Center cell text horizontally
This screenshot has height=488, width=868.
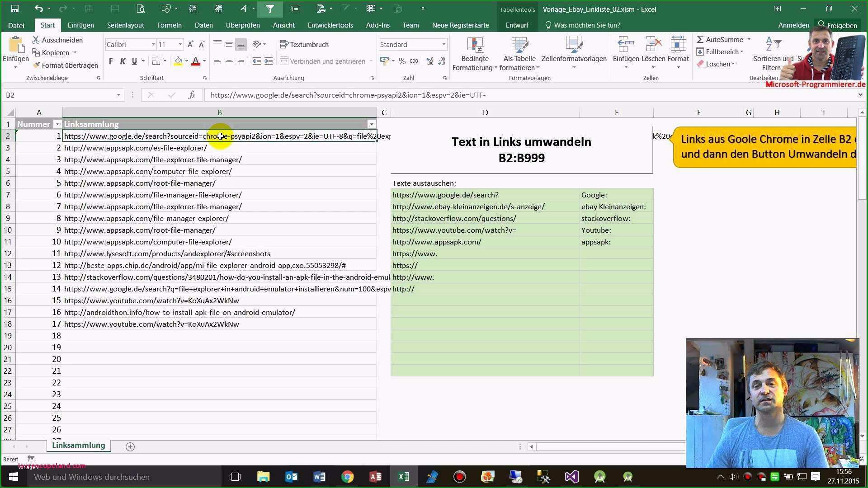pyautogui.click(x=229, y=61)
